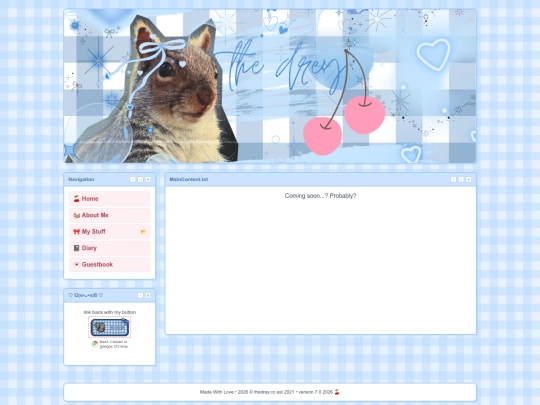Image resolution: width=540 pixels, height=405 pixels.
Task: Click the folder icon on My Stuff row
Action: pos(143,232)
